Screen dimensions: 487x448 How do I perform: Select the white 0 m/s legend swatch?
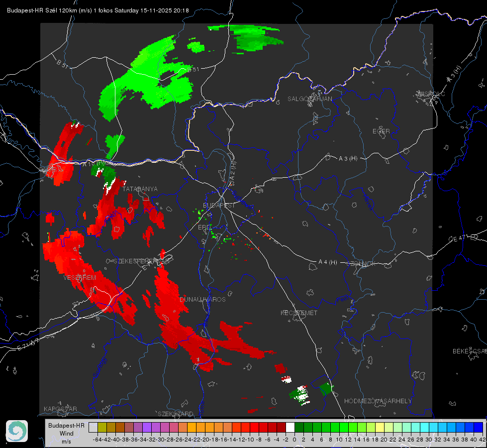[x=290, y=427]
